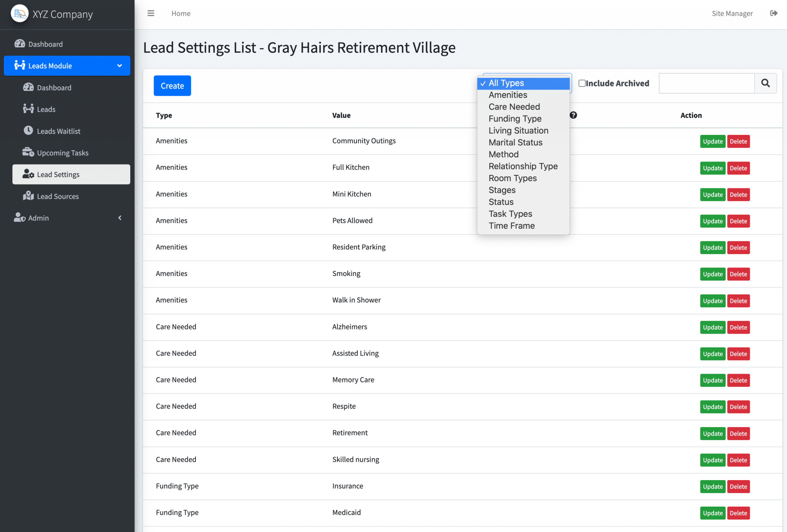Pick Time Frame in types dropdown
The width and height of the screenshot is (787, 532).
point(511,226)
